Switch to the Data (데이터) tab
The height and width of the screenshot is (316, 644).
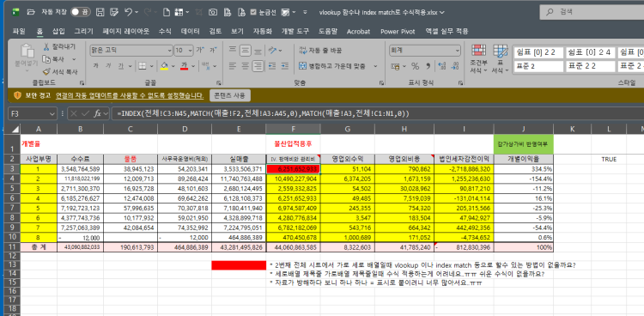[x=191, y=31]
